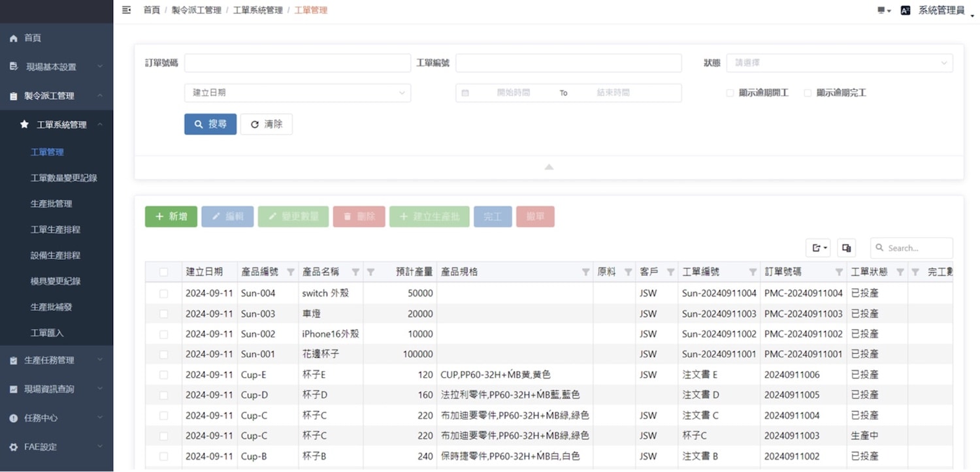Click the filter icon on 訂單號碼 column
The width and height of the screenshot is (980, 472).
coord(839,272)
